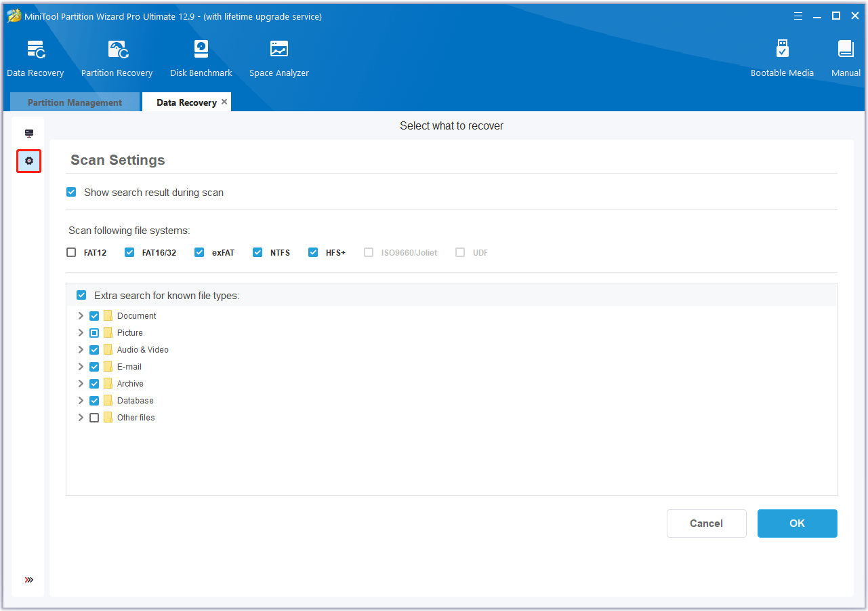Open Bootable Media builder
This screenshot has height=611, width=868.
(x=782, y=59)
